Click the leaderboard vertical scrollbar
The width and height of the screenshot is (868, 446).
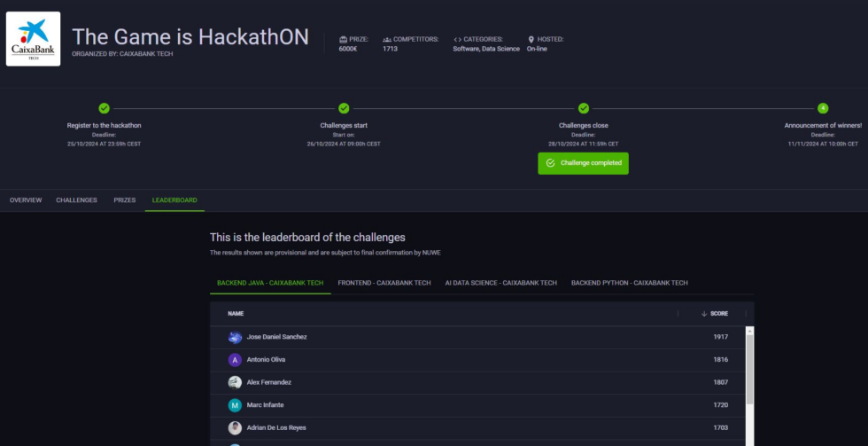click(x=749, y=372)
